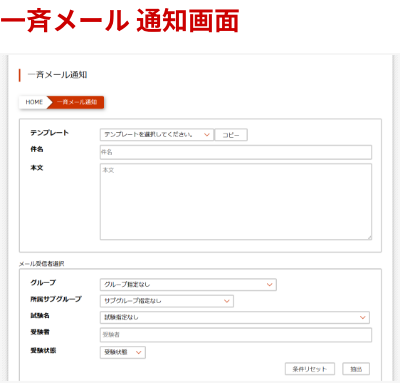Expand the サブグループ指定なし dropdown
400x383 pixels.
[167, 301]
